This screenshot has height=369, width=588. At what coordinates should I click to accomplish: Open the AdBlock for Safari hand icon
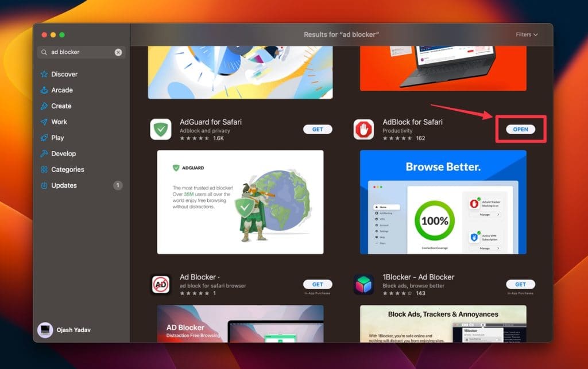pos(363,129)
